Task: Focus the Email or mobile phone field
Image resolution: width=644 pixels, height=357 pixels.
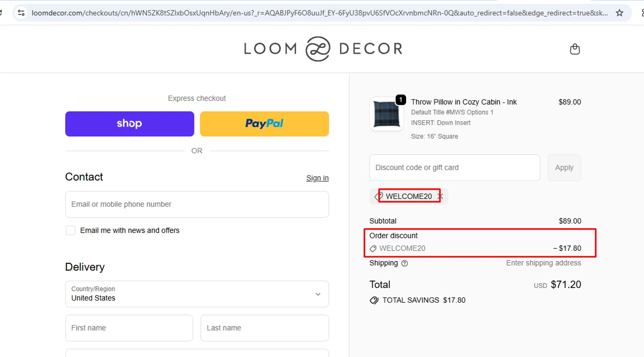Action: [x=197, y=204]
